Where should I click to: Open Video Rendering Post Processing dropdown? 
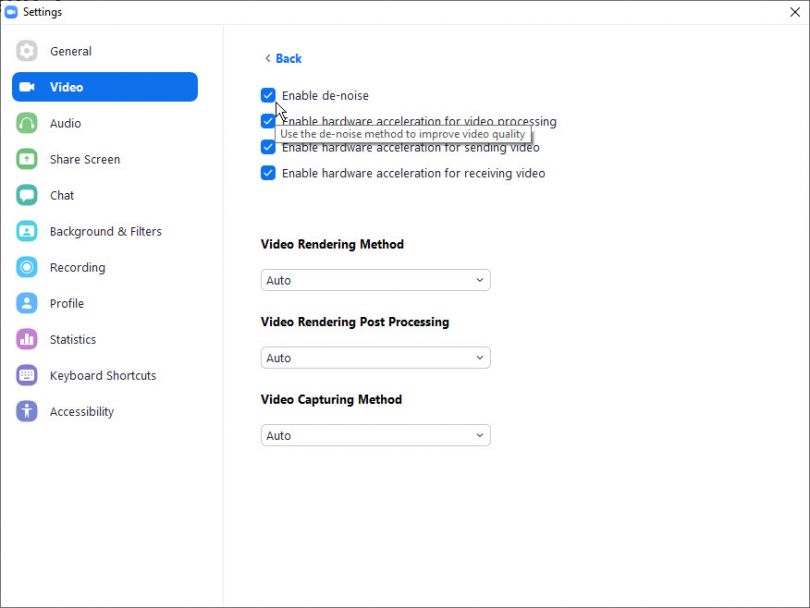coord(375,358)
